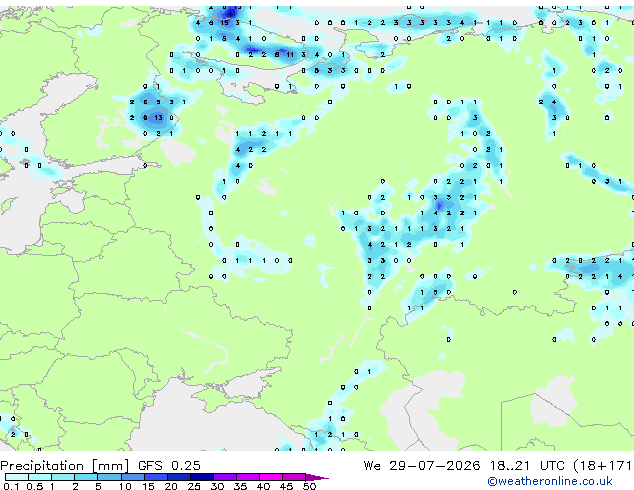
Task: Click the '15' precipitation value on the map
Action: pos(224,23)
